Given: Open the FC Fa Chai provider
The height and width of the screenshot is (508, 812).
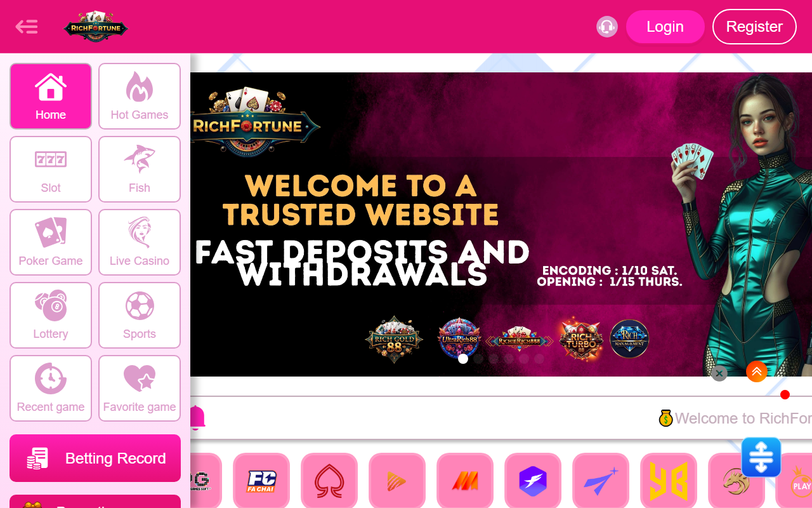Looking at the screenshot, I should (x=261, y=481).
